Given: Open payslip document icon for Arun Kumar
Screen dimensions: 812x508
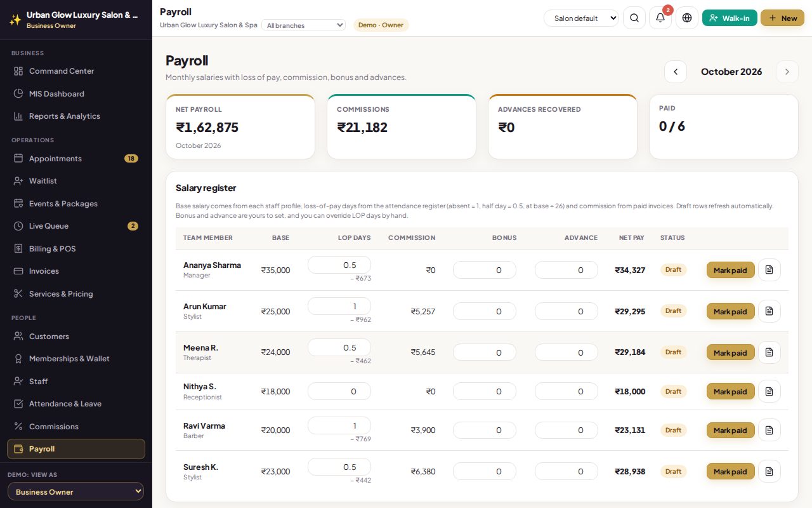Looking at the screenshot, I should (769, 311).
